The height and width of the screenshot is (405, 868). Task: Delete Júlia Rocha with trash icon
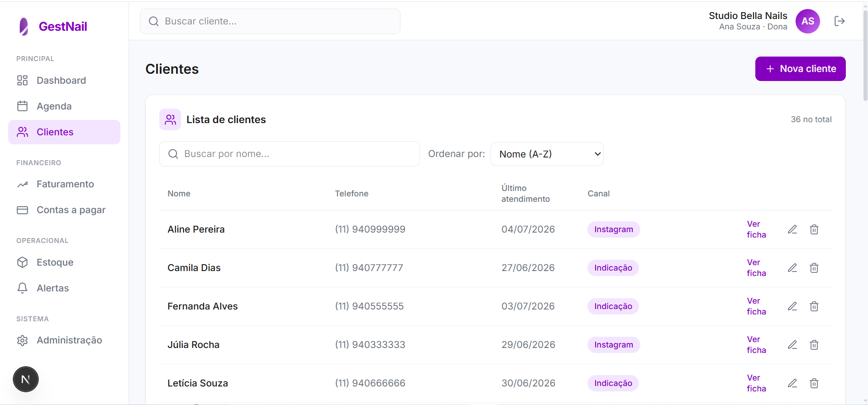[x=814, y=345]
